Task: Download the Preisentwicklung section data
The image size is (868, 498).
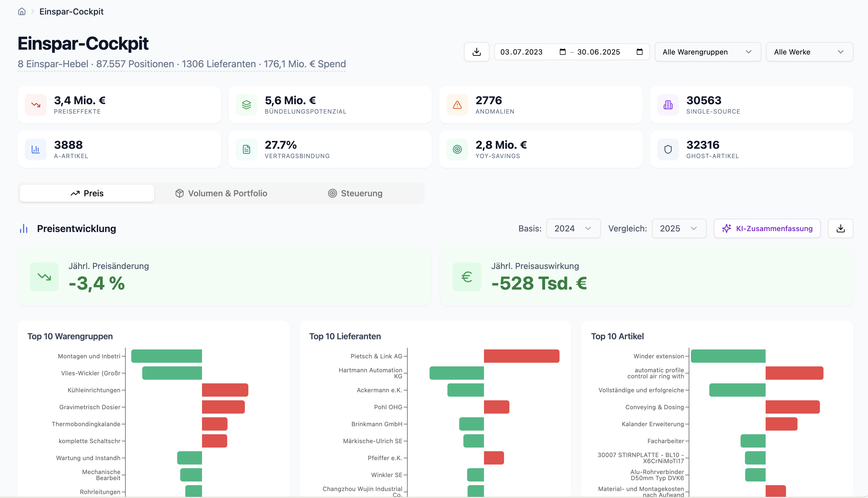Action: click(x=840, y=228)
